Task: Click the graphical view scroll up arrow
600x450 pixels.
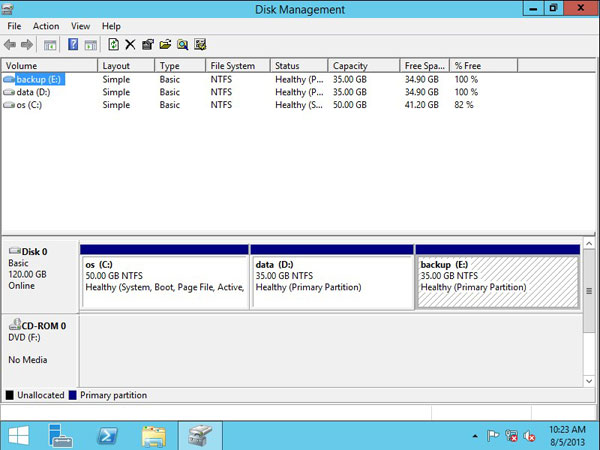Action: (589, 243)
